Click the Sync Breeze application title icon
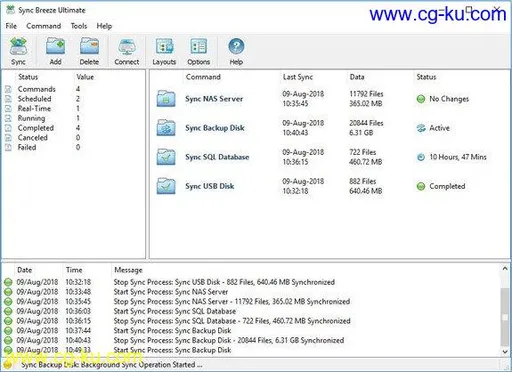Image resolution: width=512 pixels, height=372 pixels. pyautogui.click(x=10, y=10)
